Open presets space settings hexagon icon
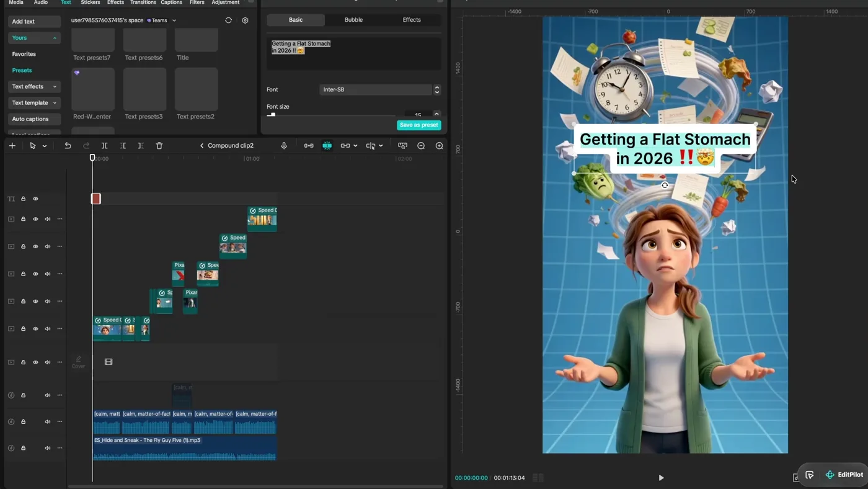The width and height of the screenshot is (868, 489). (245, 20)
